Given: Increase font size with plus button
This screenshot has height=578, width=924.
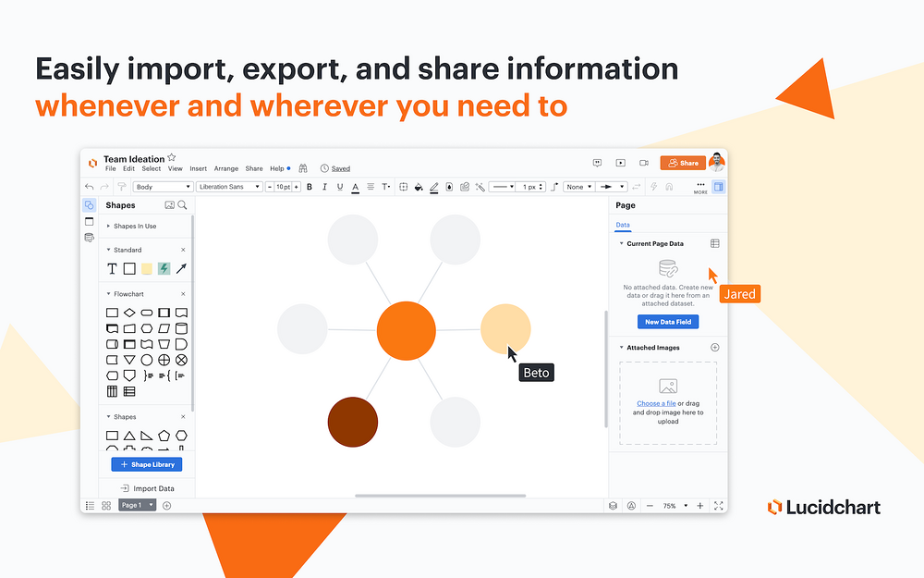Looking at the screenshot, I should [x=297, y=187].
